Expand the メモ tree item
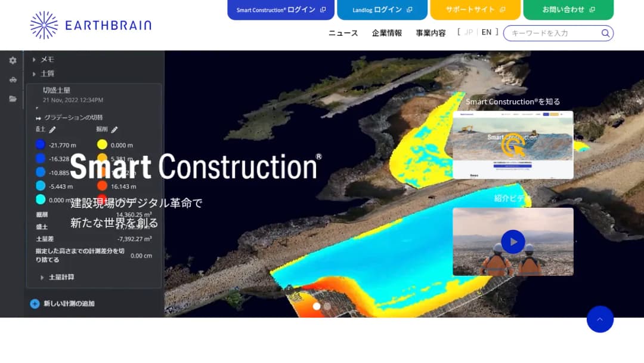The image size is (644, 363). 33,60
